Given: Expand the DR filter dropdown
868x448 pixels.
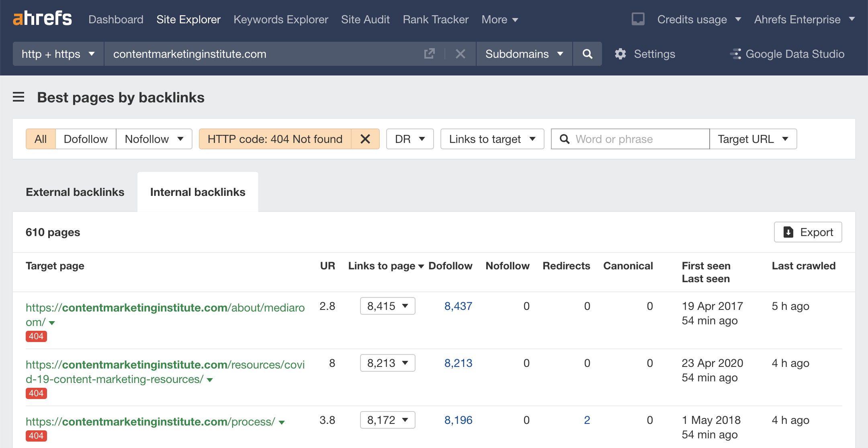Looking at the screenshot, I should [x=409, y=139].
